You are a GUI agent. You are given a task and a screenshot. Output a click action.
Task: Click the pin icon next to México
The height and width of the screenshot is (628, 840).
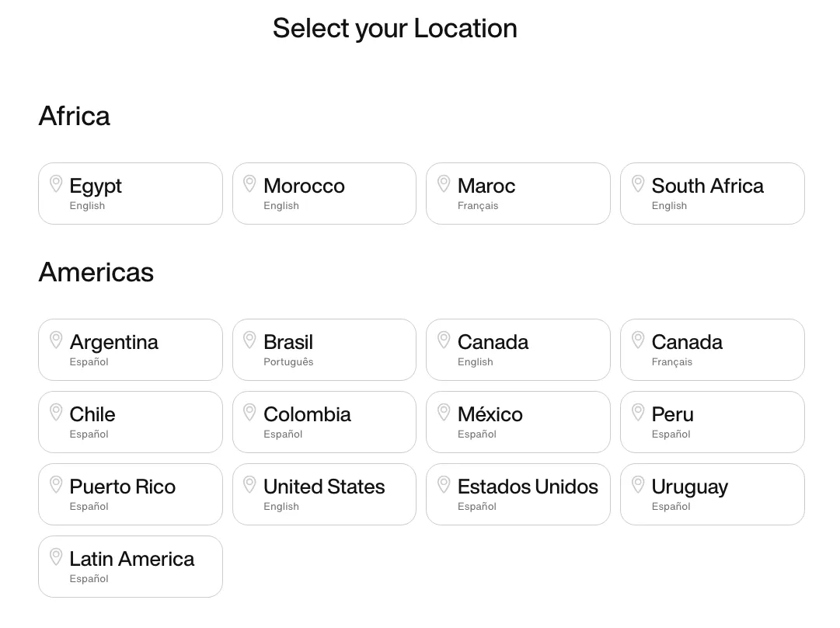click(444, 412)
